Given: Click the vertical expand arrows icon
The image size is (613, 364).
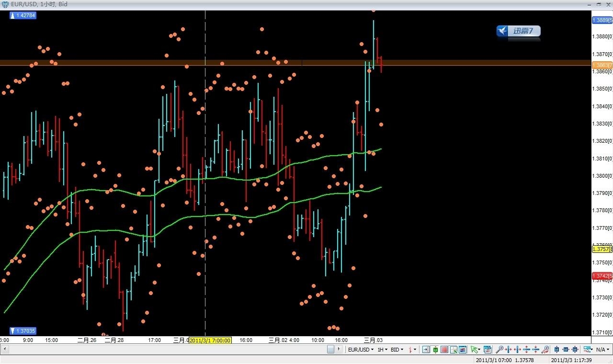Looking at the screenshot, I should 527,350.
